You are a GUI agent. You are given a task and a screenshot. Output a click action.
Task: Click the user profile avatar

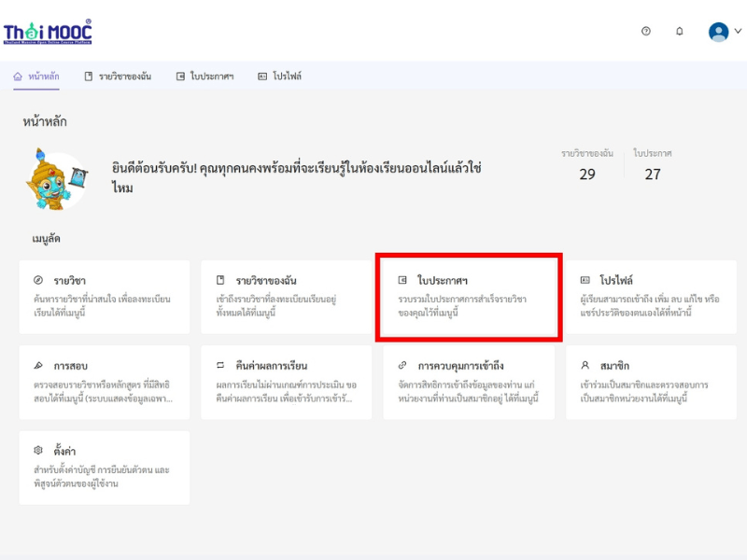pyautogui.click(x=718, y=32)
